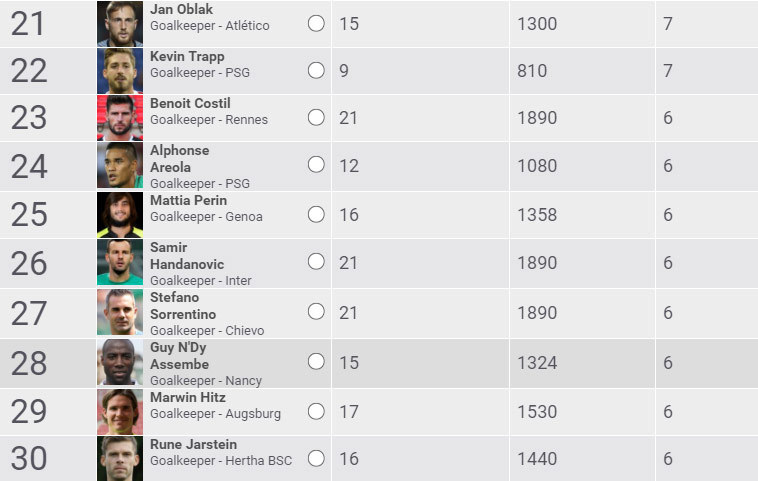Choose the Benoit Costil radio option
The width and height of the screenshot is (758, 481).
316,117
